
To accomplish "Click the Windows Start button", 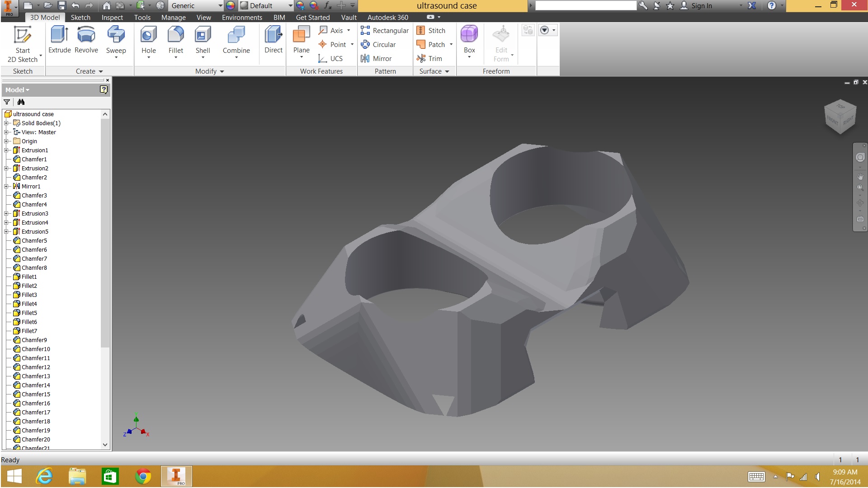I will tap(14, 476).
